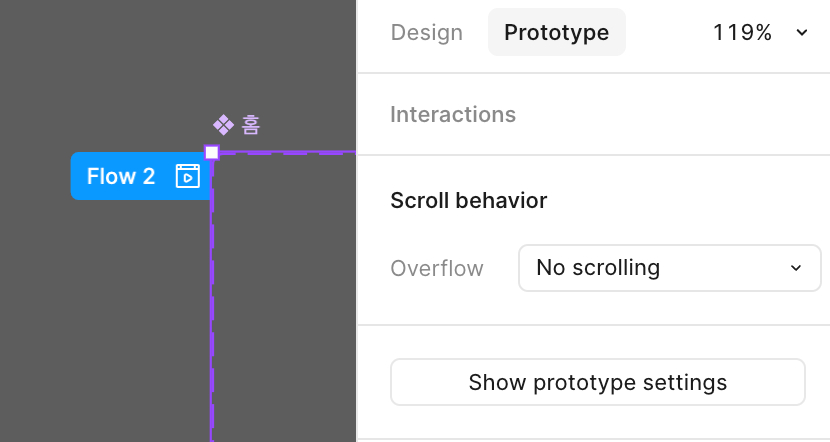Screen dimensions: 830x442
Task: Select the white corner handle of the frame
Action: pos(212,152)
